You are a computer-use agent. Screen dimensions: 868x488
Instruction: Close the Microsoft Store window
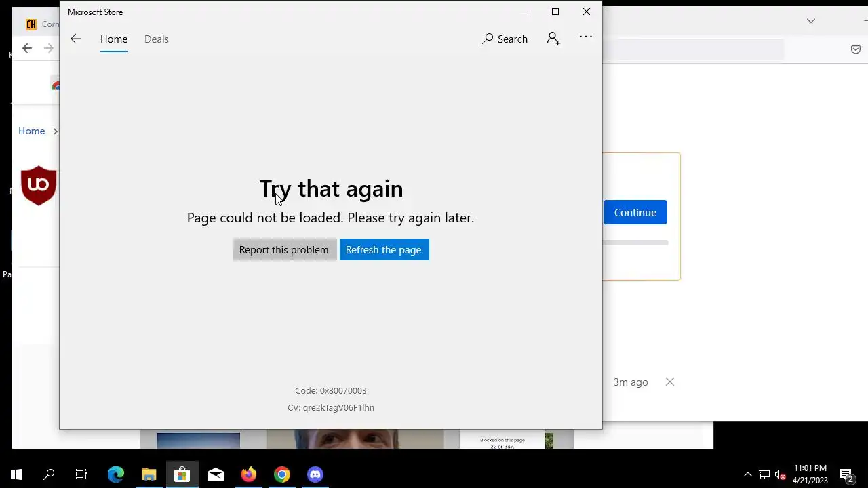587,12
